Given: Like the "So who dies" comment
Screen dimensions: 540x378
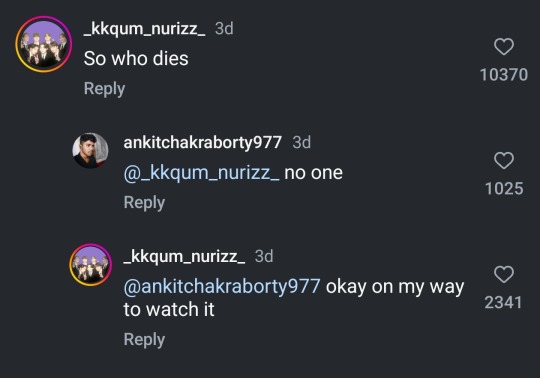Looking at the screenshot, I should 504,46.
